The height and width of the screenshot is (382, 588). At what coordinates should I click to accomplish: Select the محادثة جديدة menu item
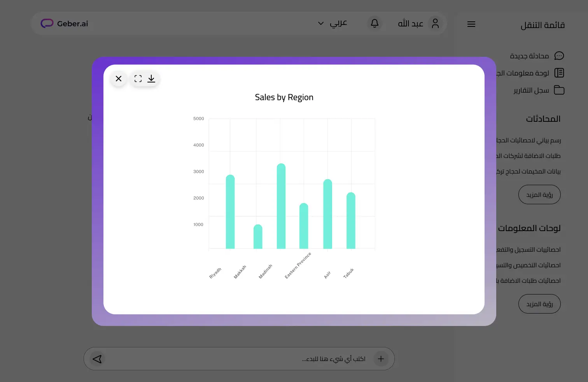click(530, 56)
